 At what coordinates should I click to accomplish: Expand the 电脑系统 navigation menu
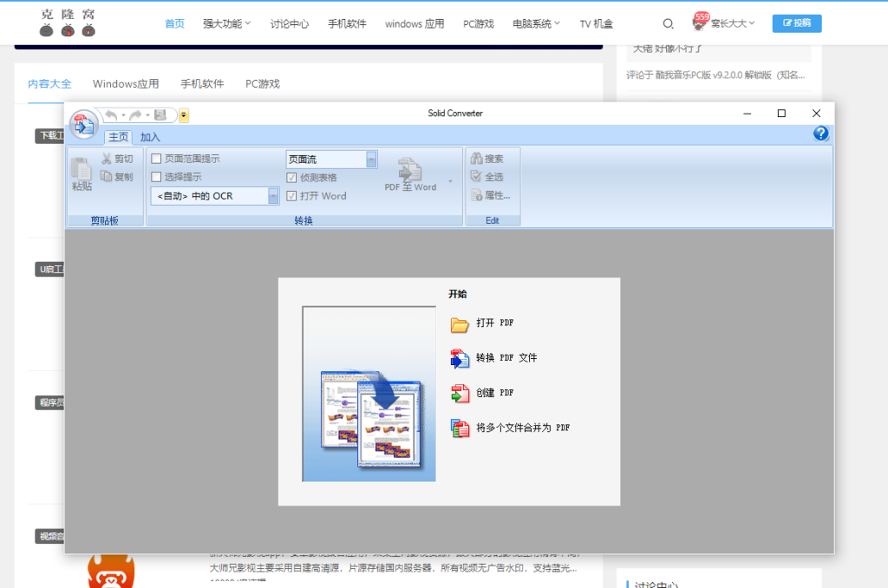(x=536, y=23)
